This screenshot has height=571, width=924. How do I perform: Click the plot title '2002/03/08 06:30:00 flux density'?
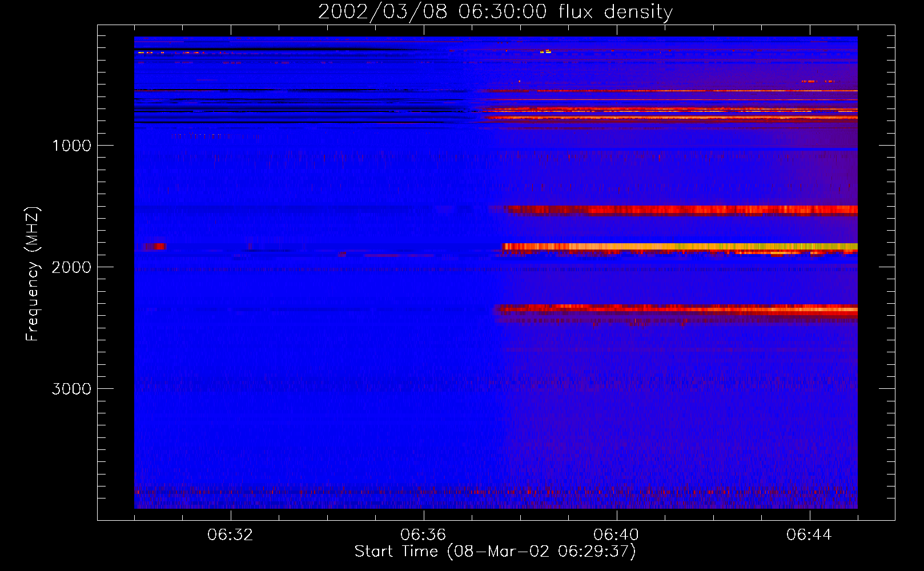pyautogui.click(x=495, y=11)
